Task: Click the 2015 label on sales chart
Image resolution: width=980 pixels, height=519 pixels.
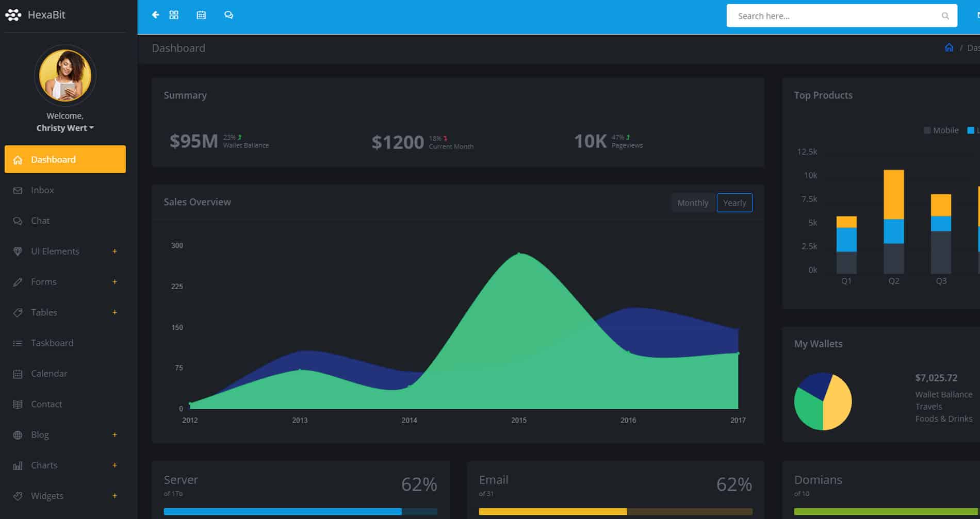Action: (519, 420)
